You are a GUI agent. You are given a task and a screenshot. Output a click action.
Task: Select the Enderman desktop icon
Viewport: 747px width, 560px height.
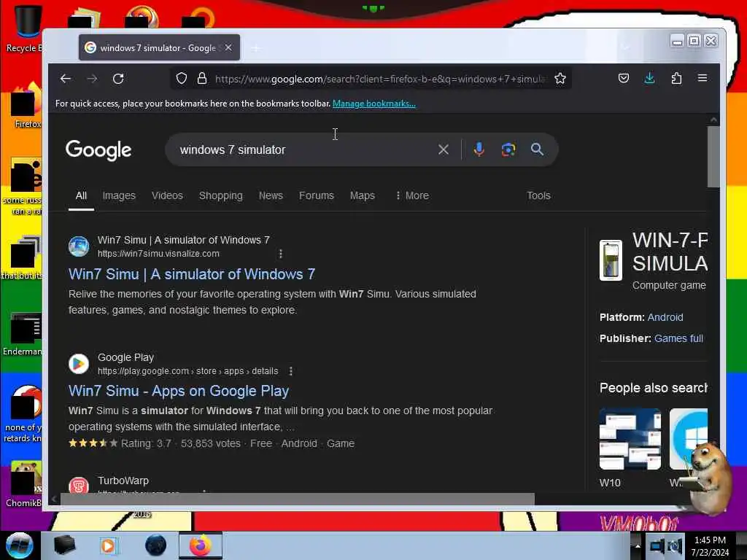coord(23,334)
